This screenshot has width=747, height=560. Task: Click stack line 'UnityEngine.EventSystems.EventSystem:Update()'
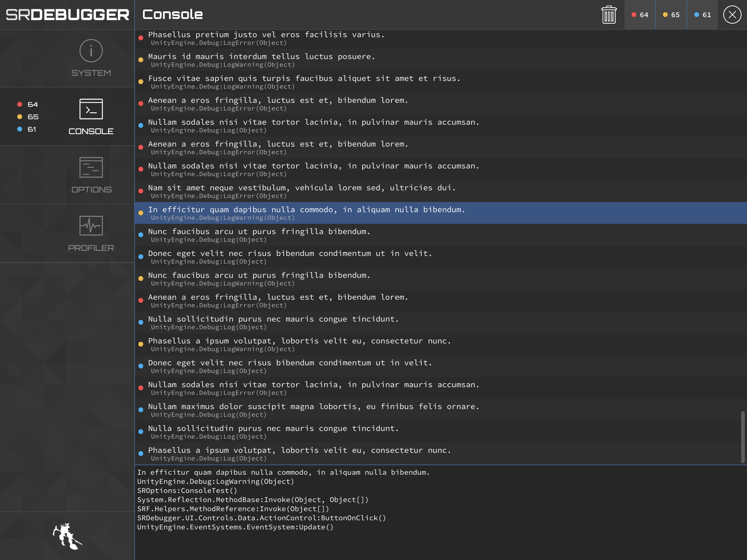pyautogui.click(x=235, y=527)
